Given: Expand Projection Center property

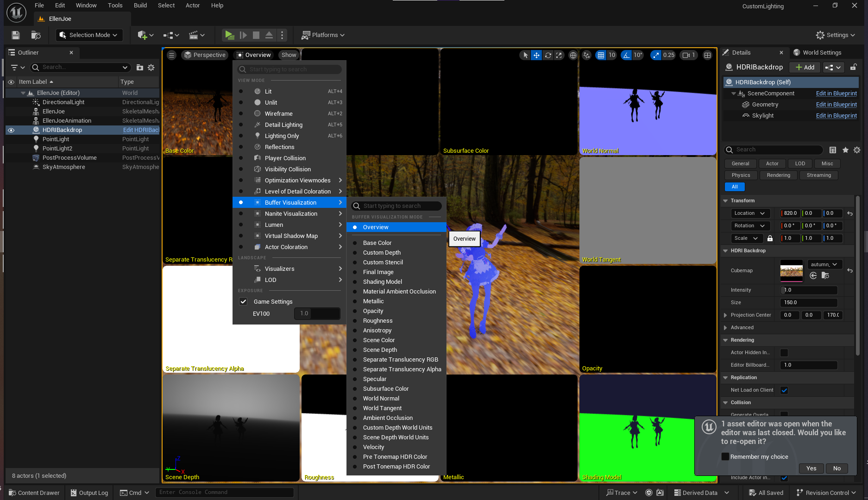Looking at the screenshot, I should pyautogui.click(x=725, y=315).
